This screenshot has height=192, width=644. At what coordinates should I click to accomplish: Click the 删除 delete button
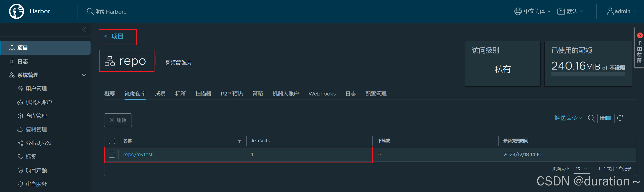(x=118, y=120)
